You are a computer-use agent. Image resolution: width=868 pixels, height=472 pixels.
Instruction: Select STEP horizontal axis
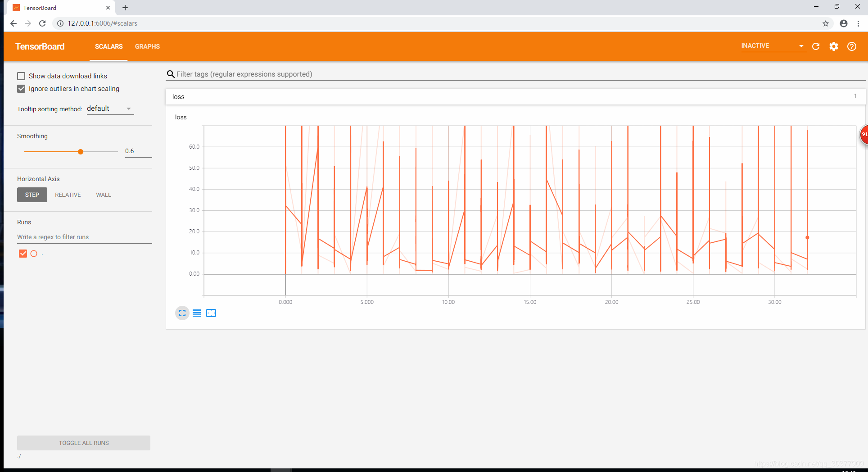(x=32, y=195)
